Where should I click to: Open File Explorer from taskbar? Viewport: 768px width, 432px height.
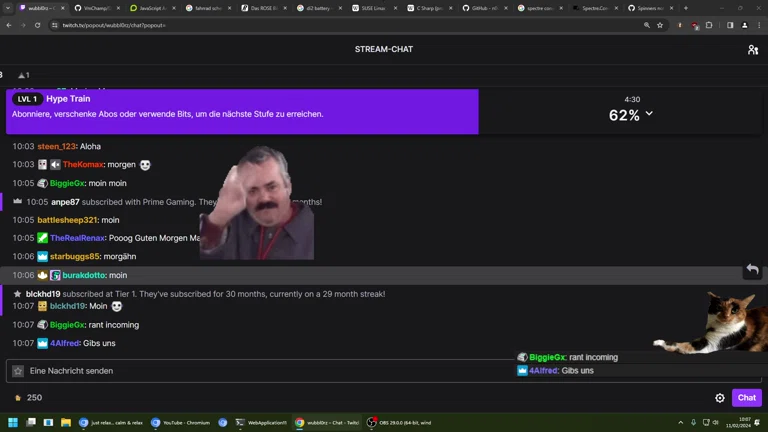[66, 422]
